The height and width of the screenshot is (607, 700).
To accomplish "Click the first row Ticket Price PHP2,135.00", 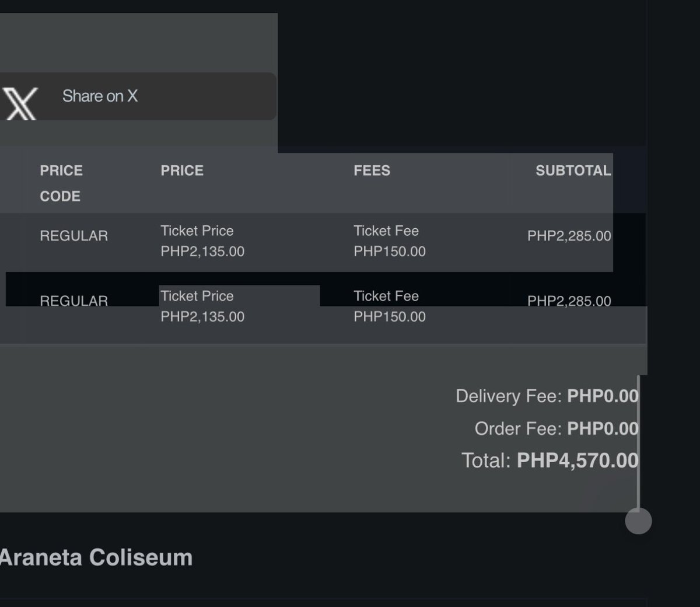I will tap(202, 241).
